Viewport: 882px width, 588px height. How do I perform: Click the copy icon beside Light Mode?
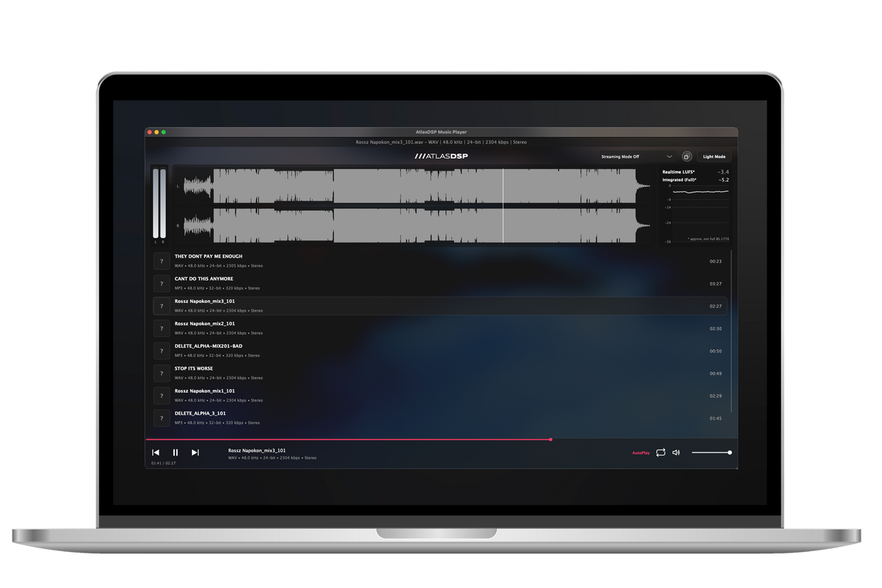(x=686, y=157)
